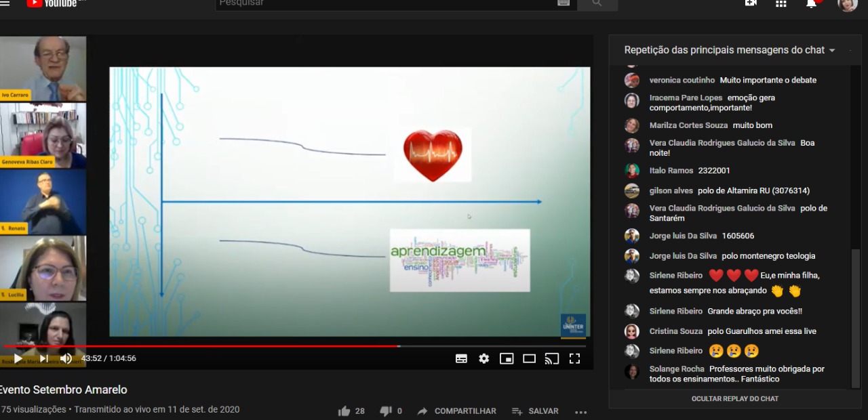Switch to theater mode
The image size is (868, 420).
point(529,358)
